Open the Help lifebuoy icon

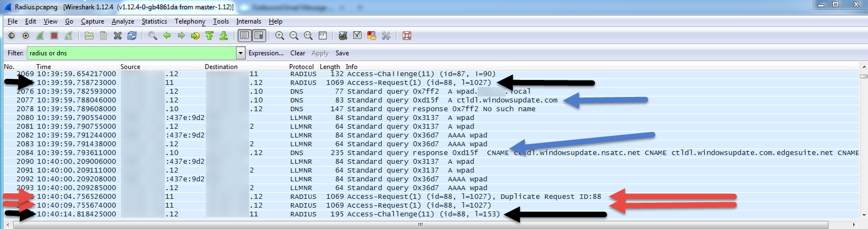point(407,36)
